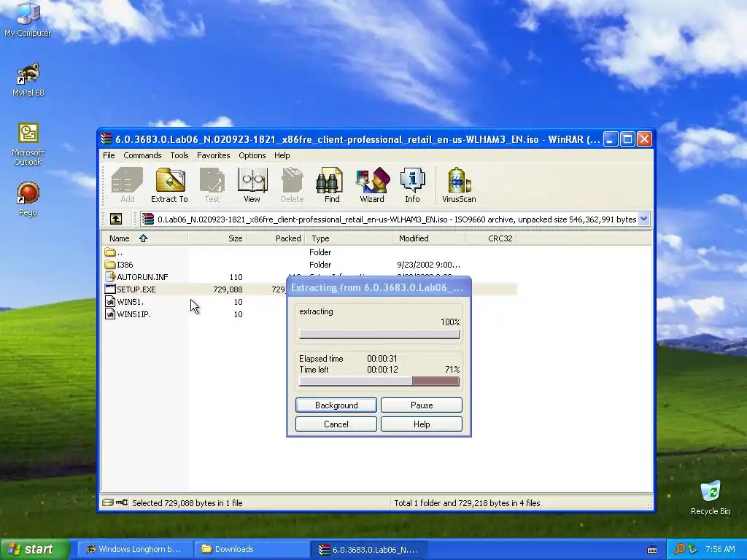747x560 pixels.
Task: Open the Recycle Bin
Action: pyautogui.click(x=711, y=498)
